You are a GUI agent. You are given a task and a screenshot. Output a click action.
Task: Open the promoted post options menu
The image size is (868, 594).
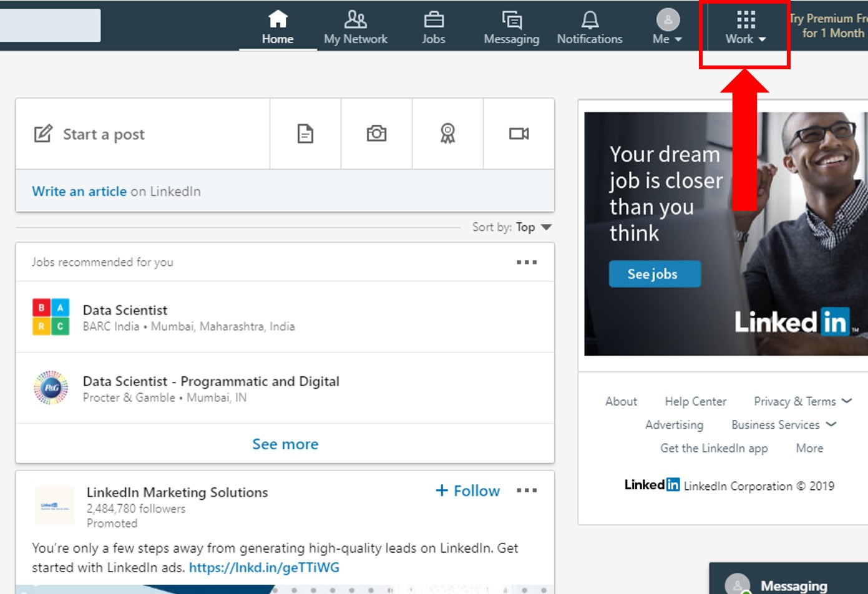tap(527, 490)
